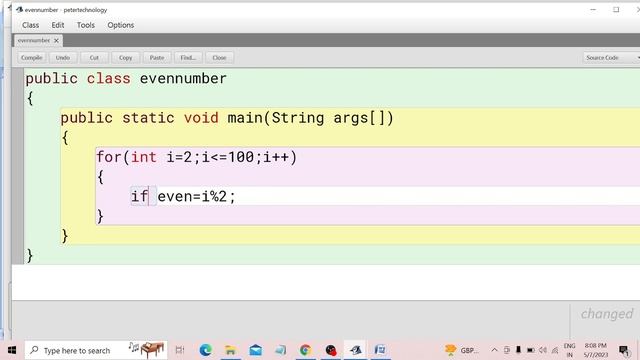Launch Microsoft Edge from the taskbar
This screenshot has height=360, width=640.
point(205,350)
